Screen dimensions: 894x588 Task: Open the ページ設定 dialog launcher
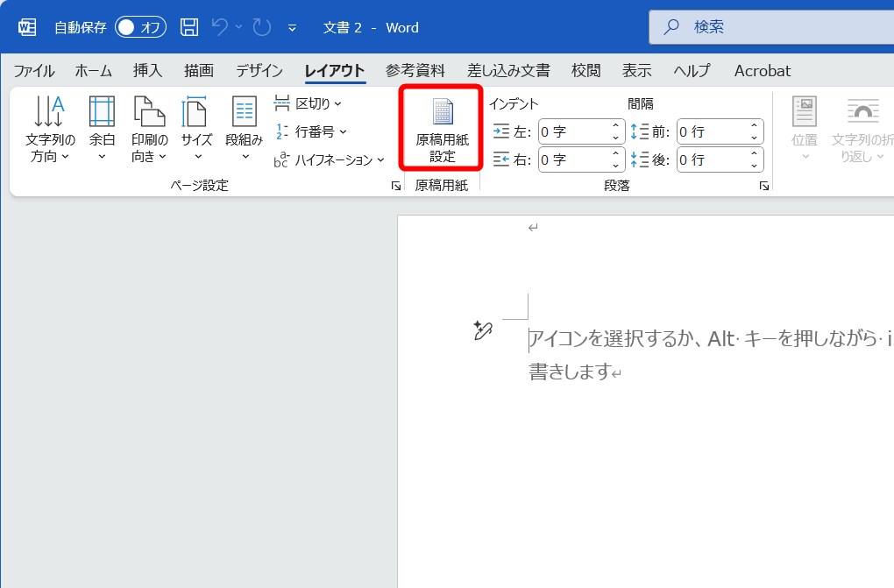point(396,186)
